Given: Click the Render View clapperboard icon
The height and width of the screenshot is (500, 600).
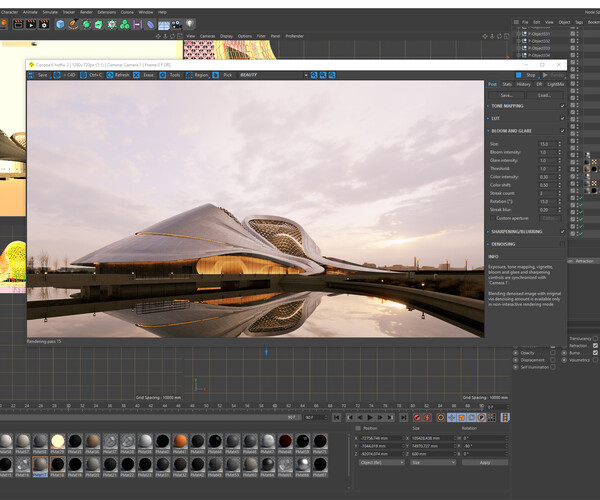Looking at the screenshot, I should 18,24.
